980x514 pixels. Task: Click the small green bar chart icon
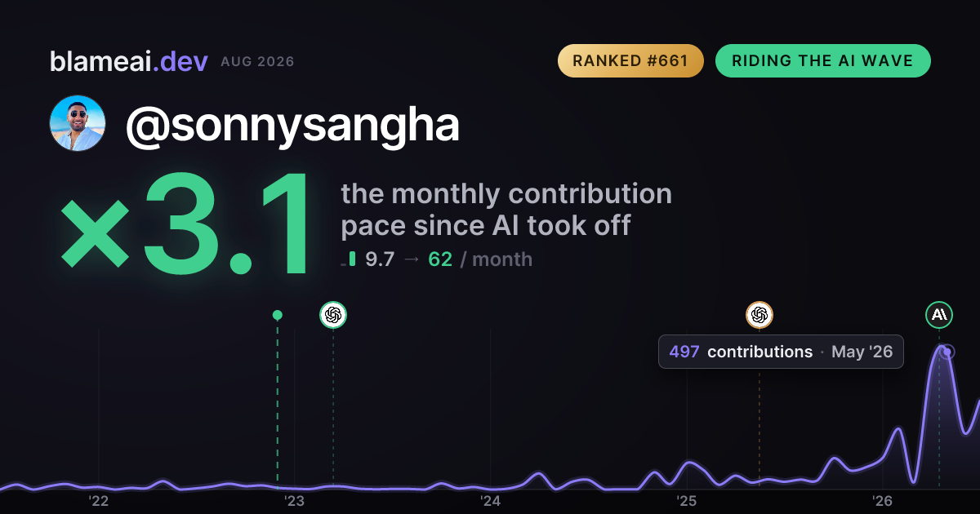[x=350, y=259]
